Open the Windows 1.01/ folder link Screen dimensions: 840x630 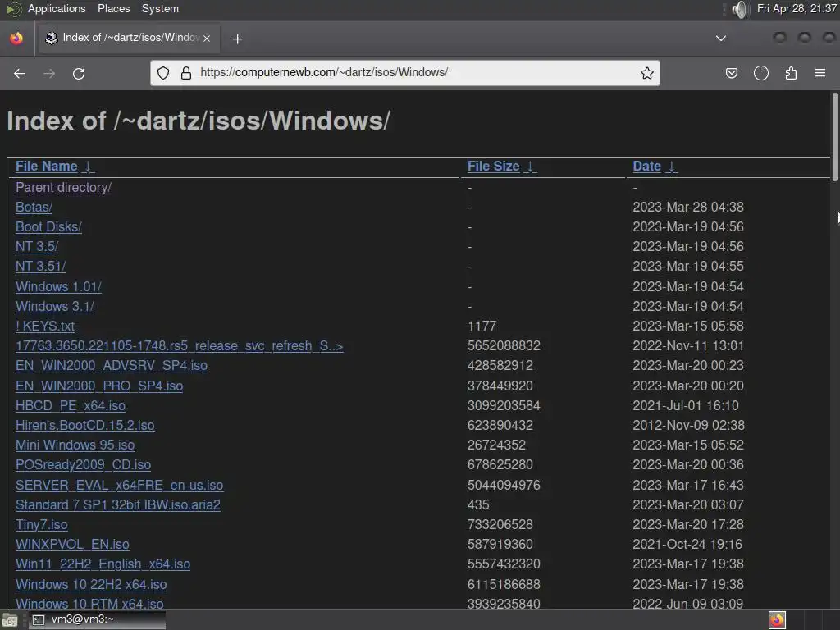(58, 286)
